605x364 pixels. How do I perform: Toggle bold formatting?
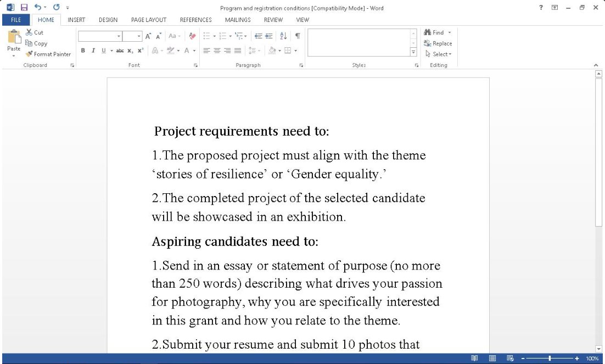click(83, 51)
